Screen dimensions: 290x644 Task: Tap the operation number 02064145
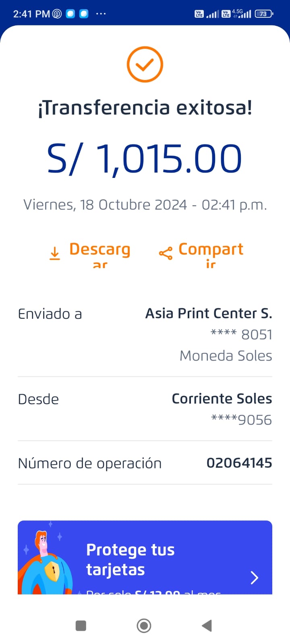coord(239,463)
